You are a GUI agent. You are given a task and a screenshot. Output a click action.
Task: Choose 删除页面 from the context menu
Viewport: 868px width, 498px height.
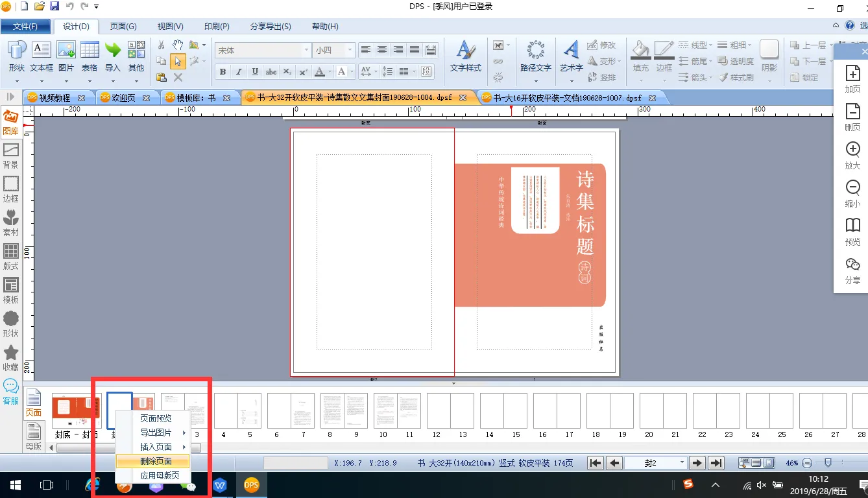[156, 461]
